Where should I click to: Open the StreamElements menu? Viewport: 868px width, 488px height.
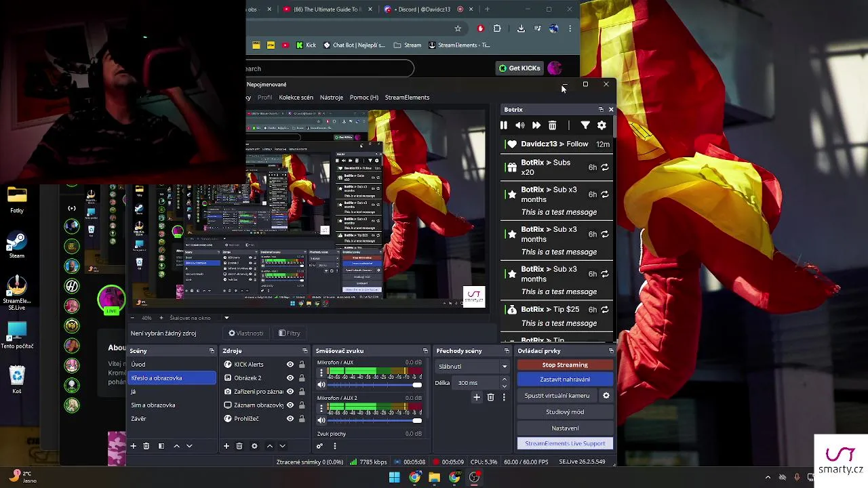(407, 98)
